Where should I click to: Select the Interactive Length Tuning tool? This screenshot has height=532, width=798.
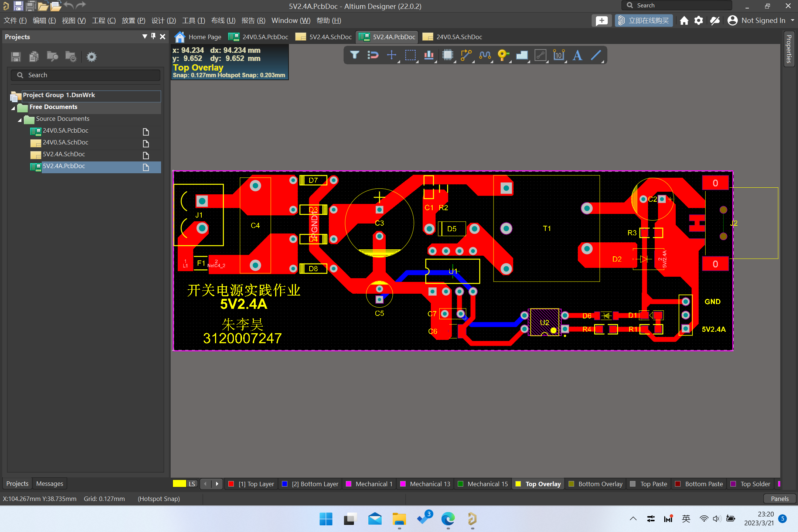pos(485,55)
